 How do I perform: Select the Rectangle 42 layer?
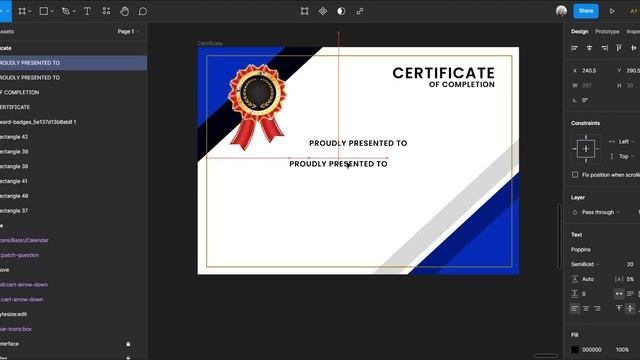point(73,137)
